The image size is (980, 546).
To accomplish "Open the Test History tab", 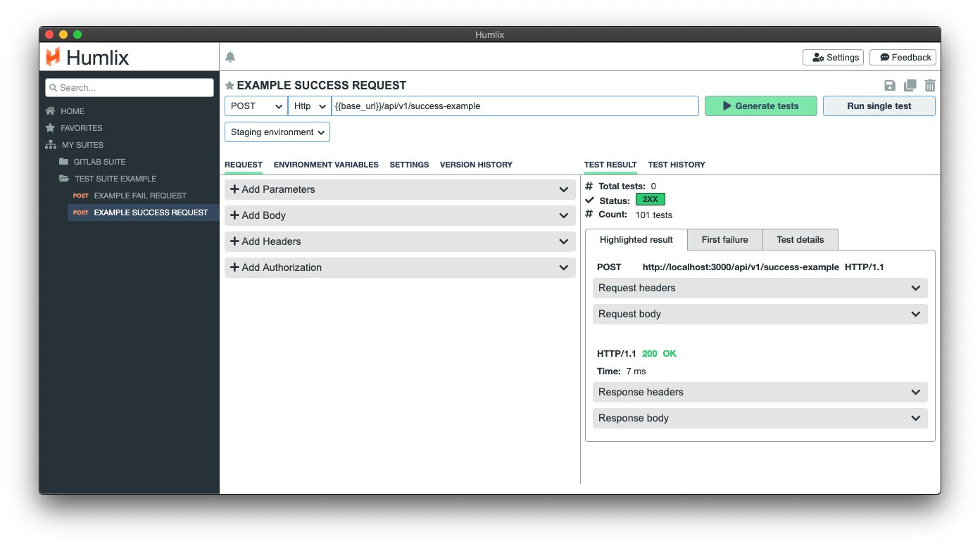I will pyautogui.click(x=676, y=165).
